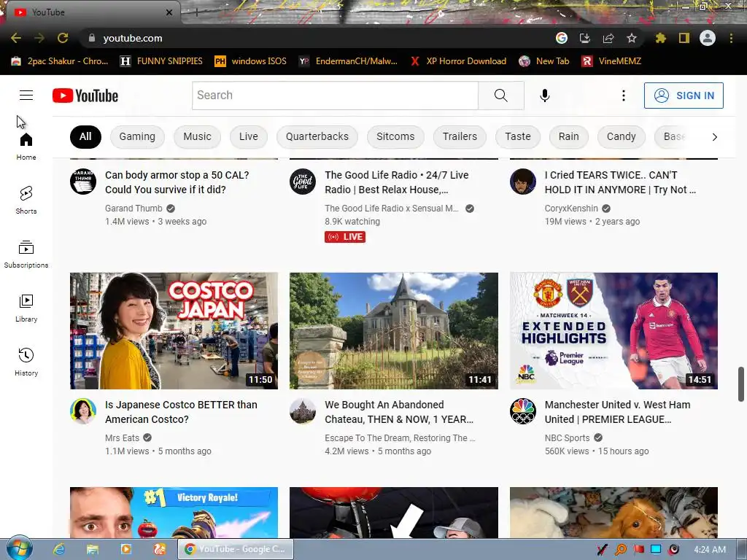Viewport: 747px width, 560px height.
Task: Open Shorts in sidebar
Action: [26, 201]
